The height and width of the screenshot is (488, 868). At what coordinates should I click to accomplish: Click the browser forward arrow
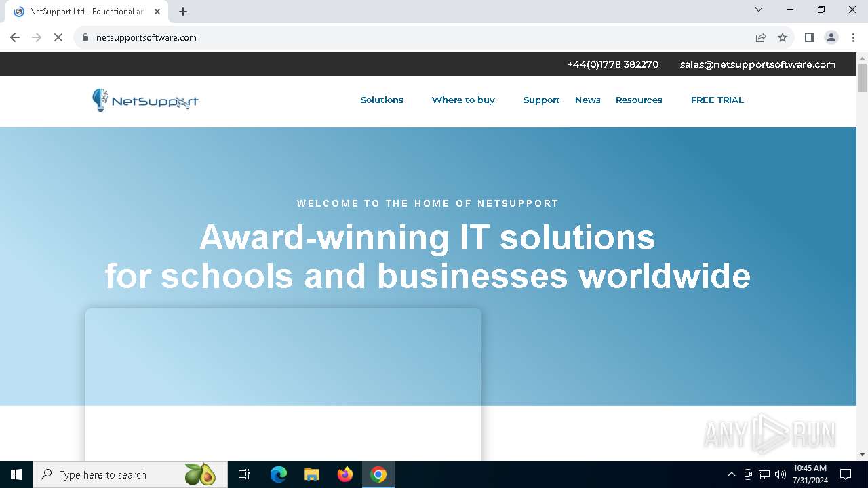pos(37,37)
